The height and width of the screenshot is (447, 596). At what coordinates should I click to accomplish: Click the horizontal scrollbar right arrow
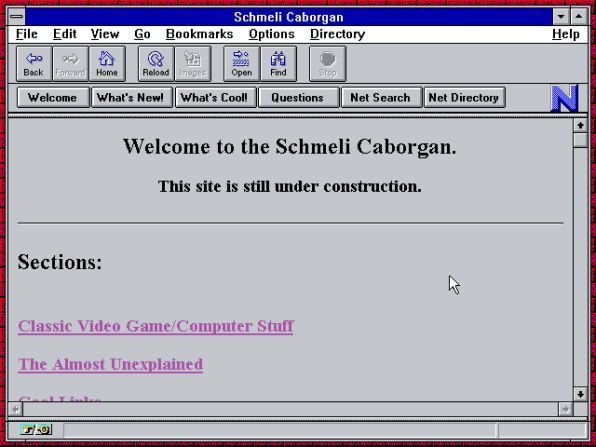565,409
